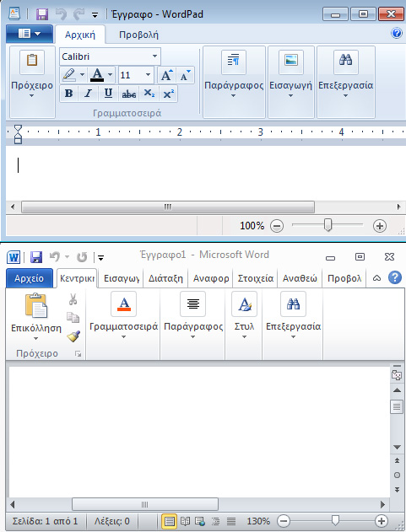Expand the WordPad Παράγραφος group
The width and height of the screenshot is (406, 532).
[234, 82]
